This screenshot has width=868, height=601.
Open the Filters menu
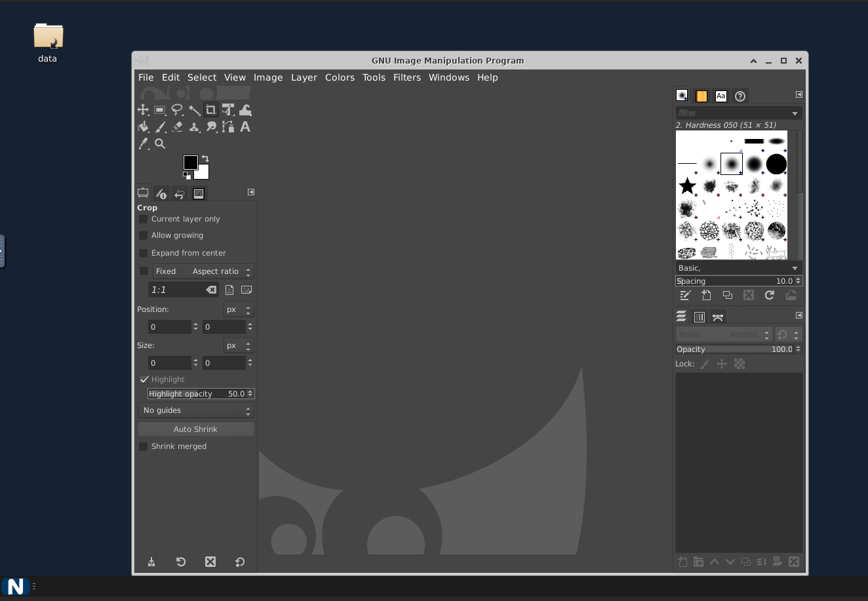[407, 77]
